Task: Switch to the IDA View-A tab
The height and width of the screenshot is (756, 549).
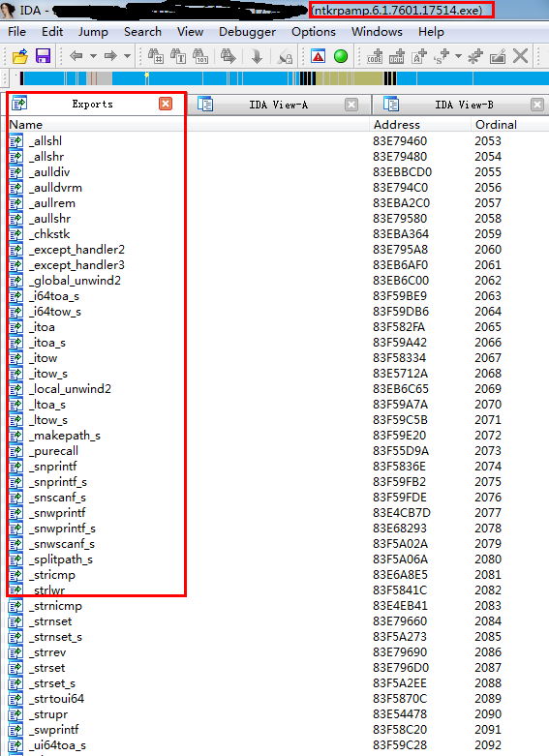Action: [278, 105]
